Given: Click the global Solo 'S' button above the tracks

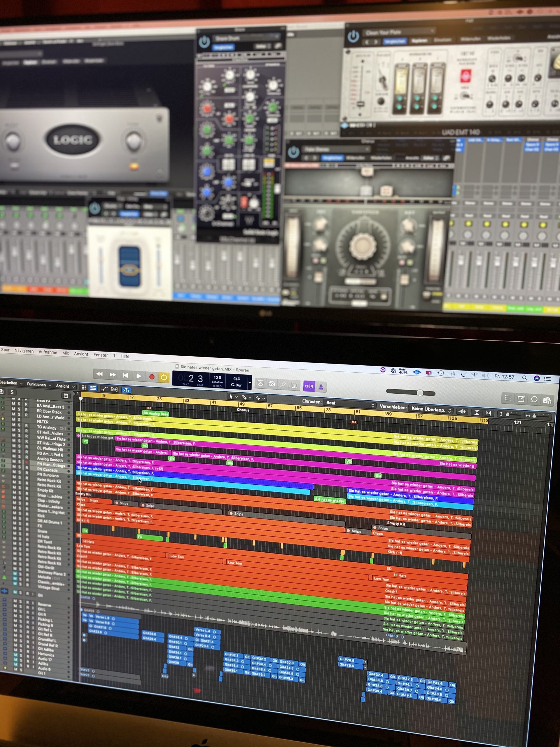Looking at the screenshot, I should click(12, 392).
